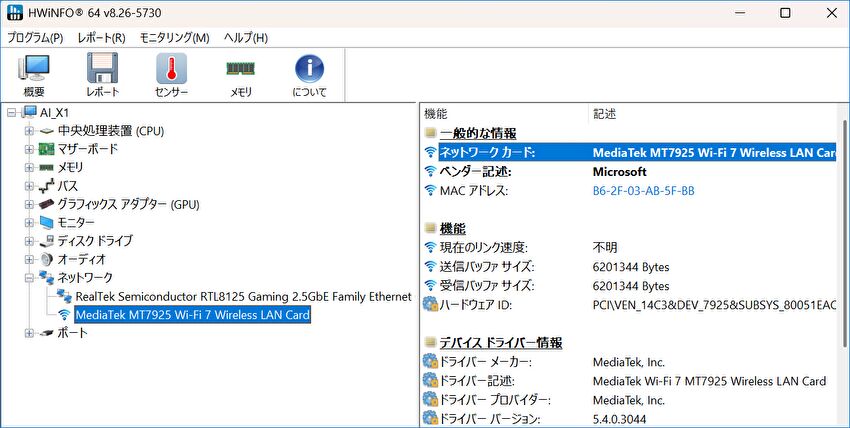Screen dimensions: 850x428
Task: Expand the ディスク ドライブ node
Action: pyautogui.click(x=29, y=242)
